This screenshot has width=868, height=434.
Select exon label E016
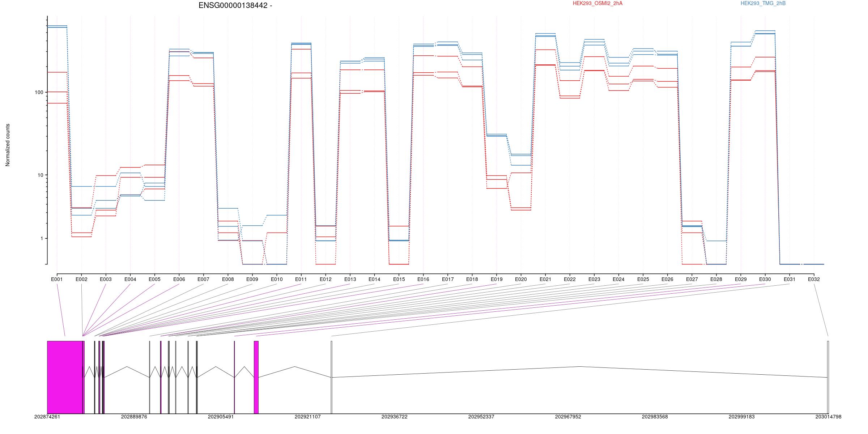point(423,279)
